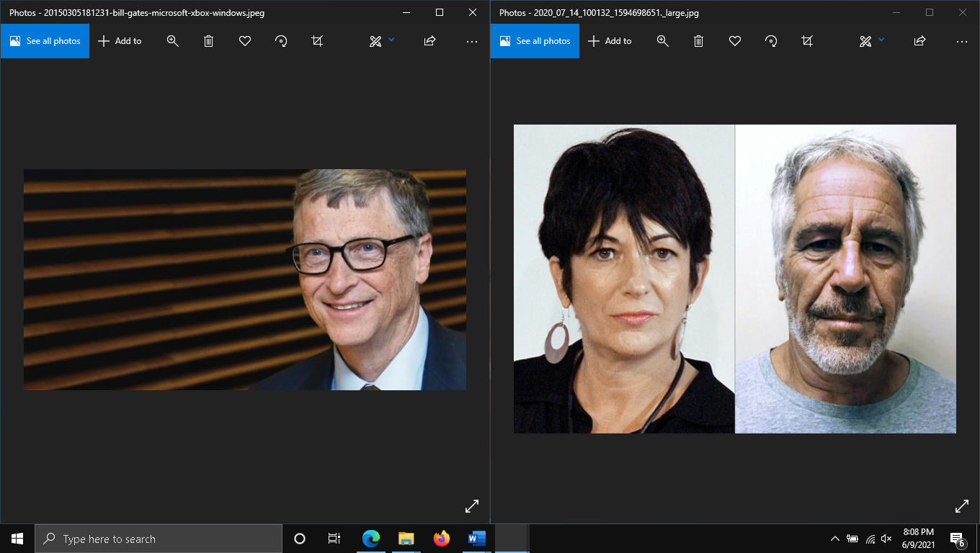Delete the photo in the left window
This screenshot has width=980, height=553.
click(209, 41)
